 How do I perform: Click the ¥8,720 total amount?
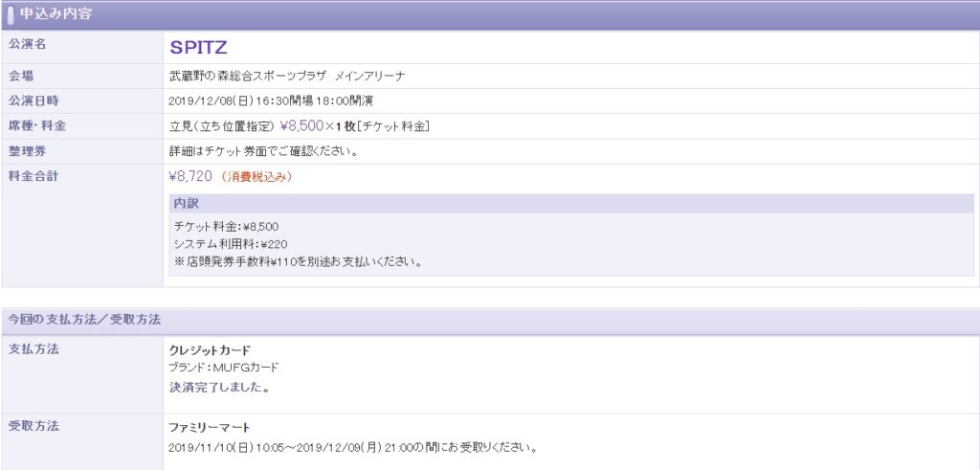point(189,176)
